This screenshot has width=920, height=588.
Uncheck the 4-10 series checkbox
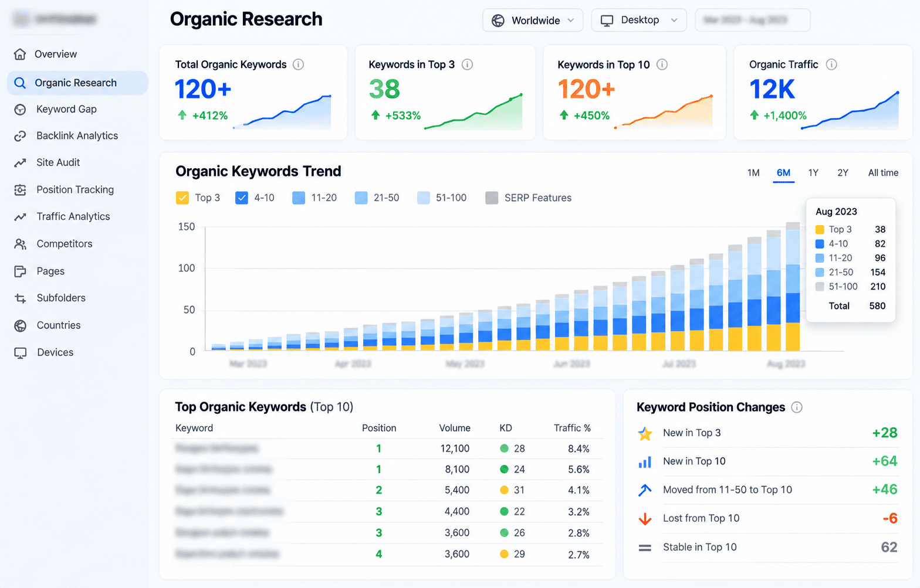[x=241, y=198]
